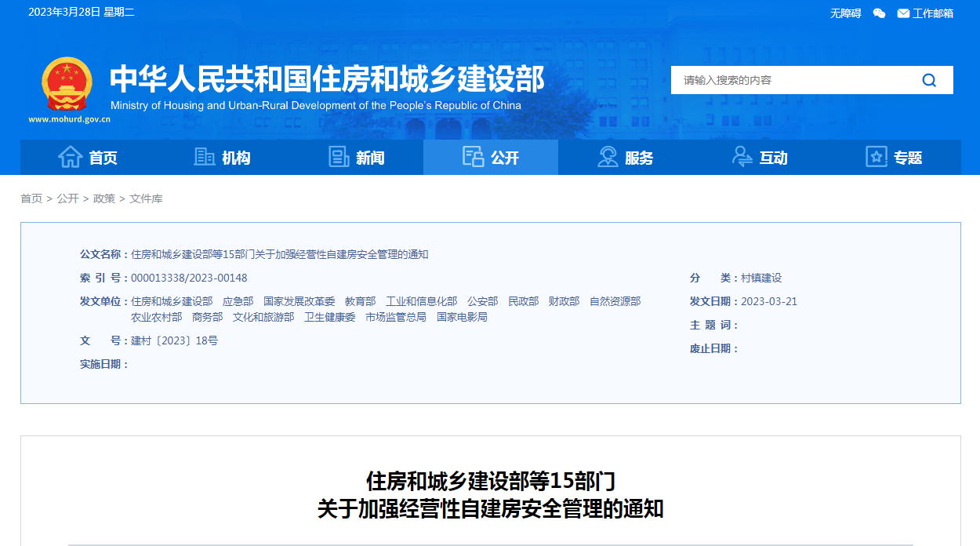Click the newspaper icon for 新闻

(339, 157)
